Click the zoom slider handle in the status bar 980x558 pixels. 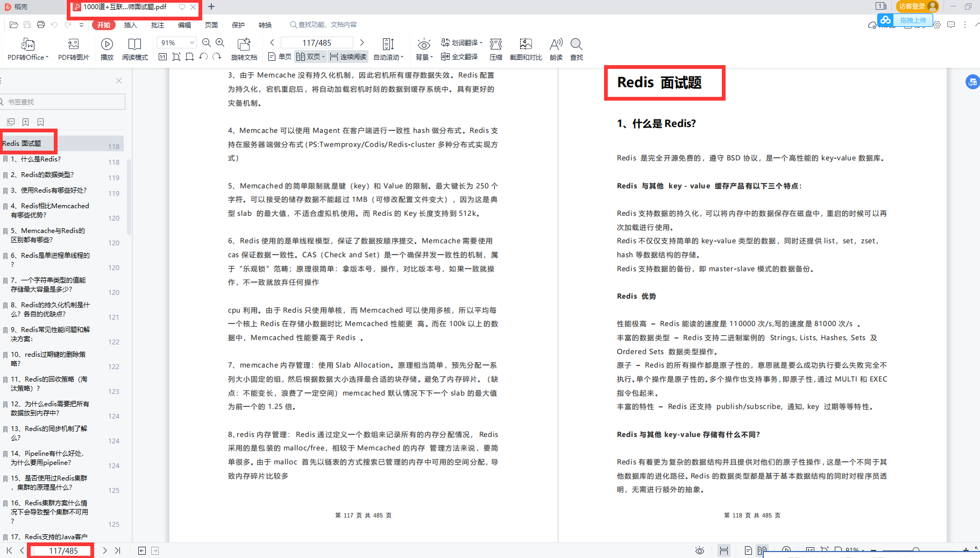pos(916,550)
